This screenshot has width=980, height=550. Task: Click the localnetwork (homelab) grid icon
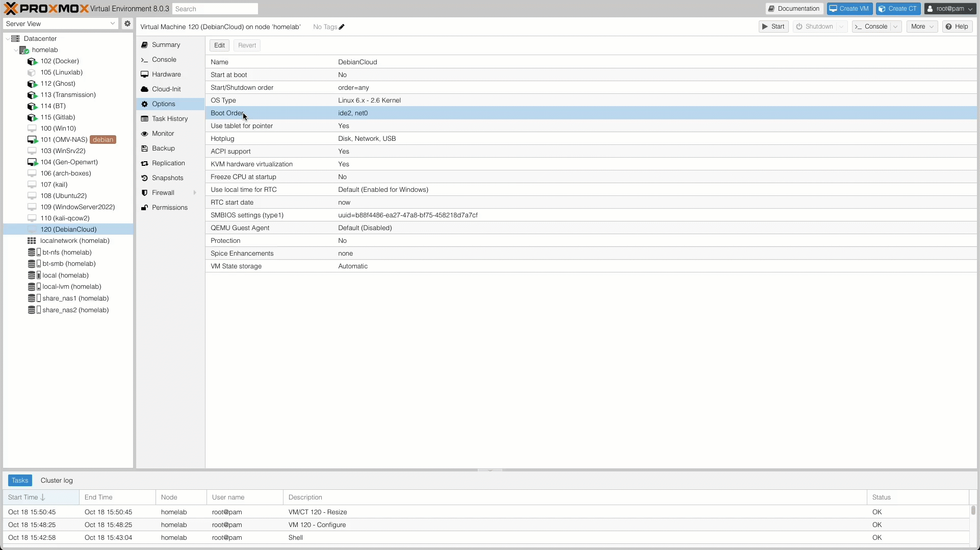tap(32, 241)
